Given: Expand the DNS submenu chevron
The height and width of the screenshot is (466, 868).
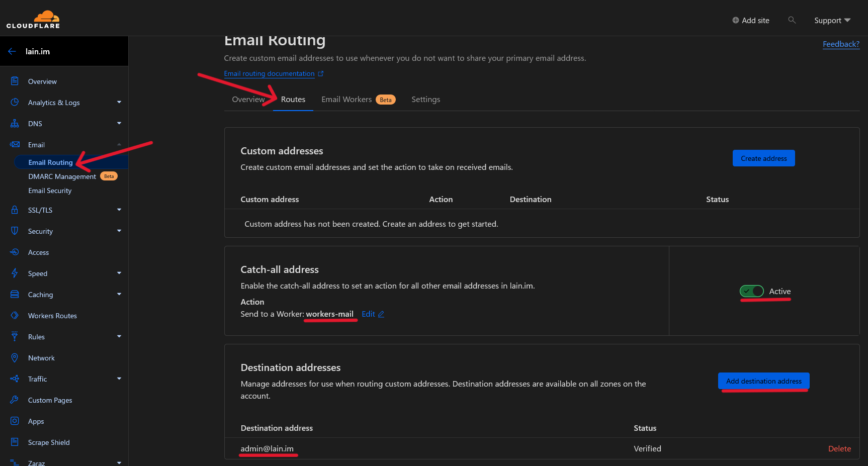Looking at the screenshot, I should point(119,123).
